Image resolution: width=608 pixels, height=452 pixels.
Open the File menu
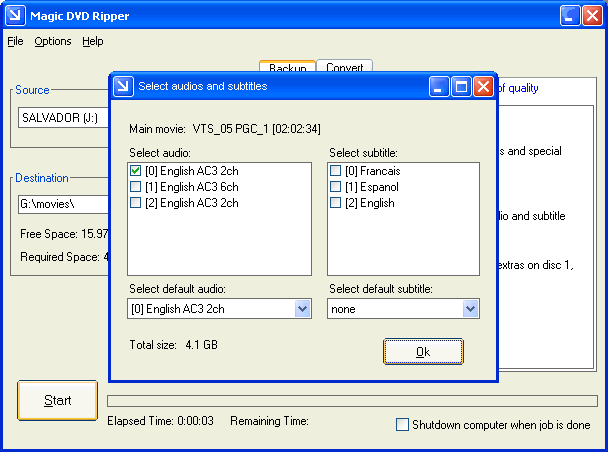pos(15,41)
